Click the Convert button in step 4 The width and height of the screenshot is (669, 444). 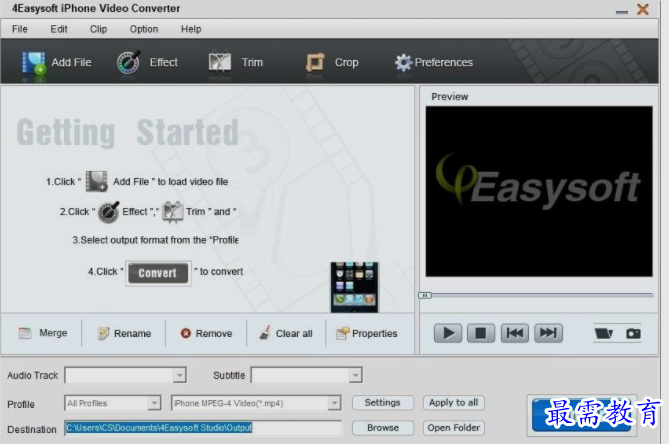tap(158, 273)
